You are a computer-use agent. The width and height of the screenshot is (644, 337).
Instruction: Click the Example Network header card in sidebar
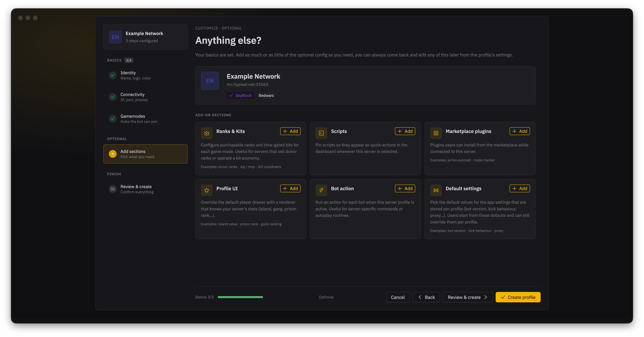145,37
